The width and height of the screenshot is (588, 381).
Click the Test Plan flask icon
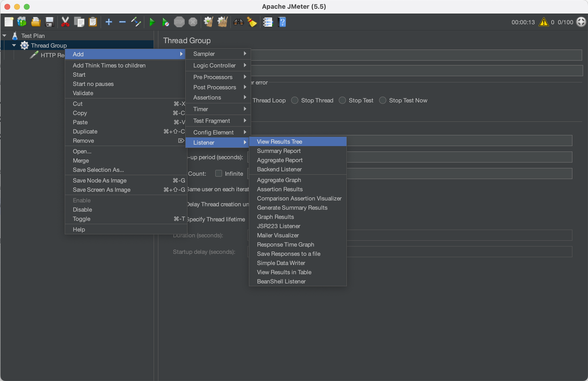(x=15, y=35)
